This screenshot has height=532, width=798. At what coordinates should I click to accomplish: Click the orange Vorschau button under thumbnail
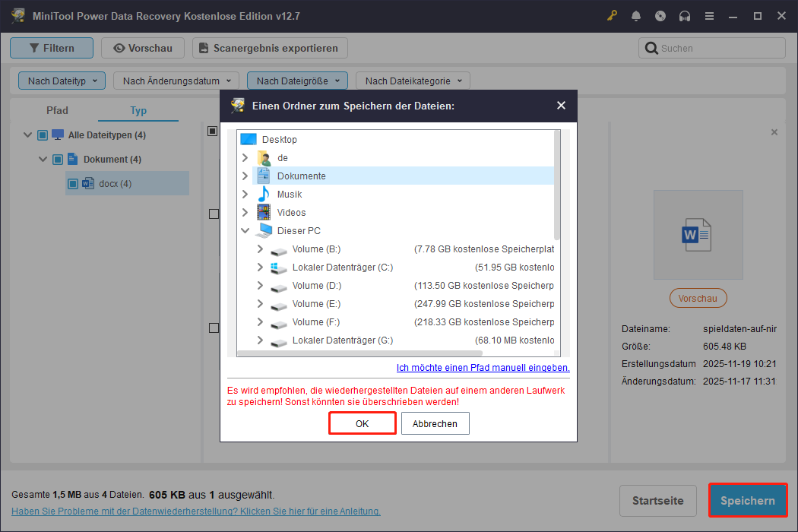click(x=698, y=299)
